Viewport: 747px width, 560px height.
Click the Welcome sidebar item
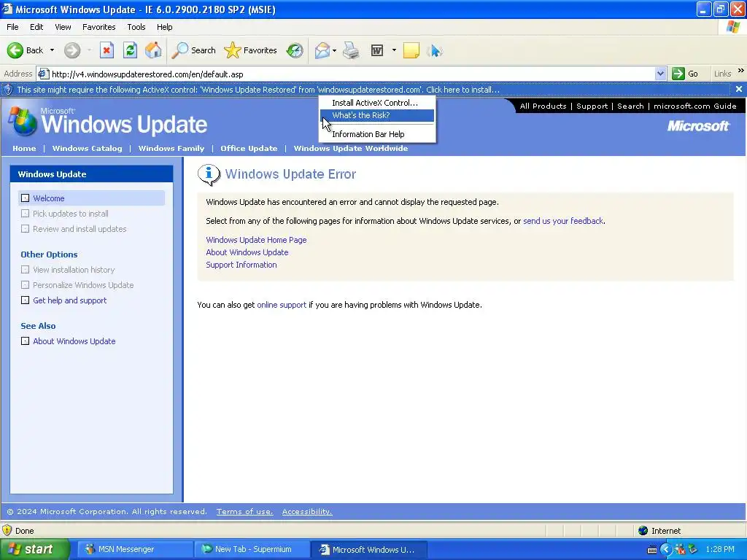[91, 198]
